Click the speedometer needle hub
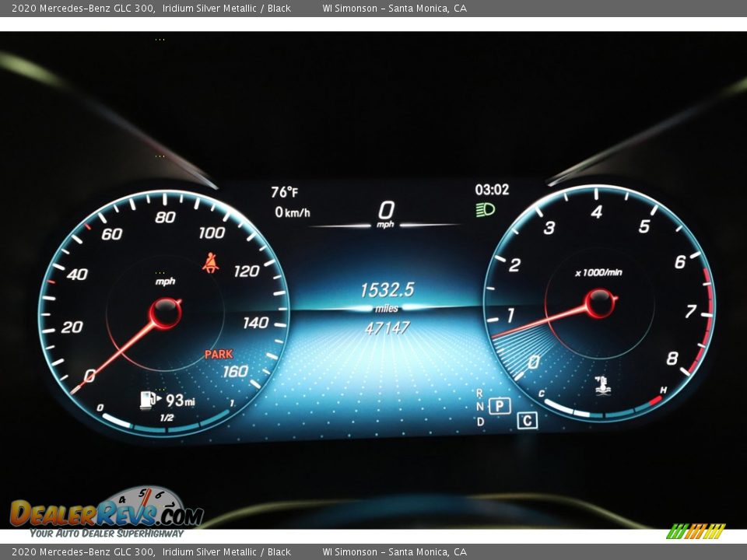 (165, 313)
